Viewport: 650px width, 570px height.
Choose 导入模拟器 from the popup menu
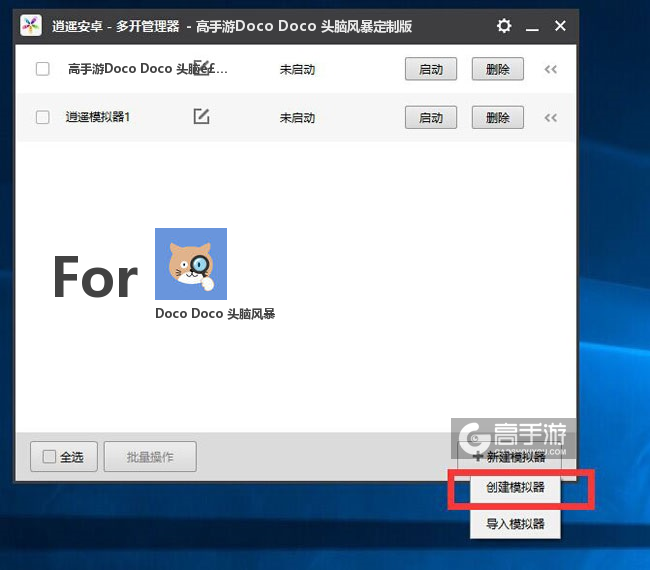pos(515,524)
